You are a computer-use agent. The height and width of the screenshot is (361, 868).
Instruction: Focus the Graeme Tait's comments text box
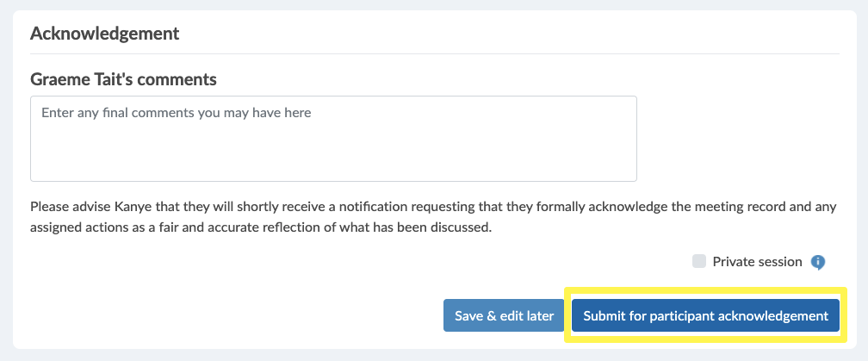tap(333, 139)
